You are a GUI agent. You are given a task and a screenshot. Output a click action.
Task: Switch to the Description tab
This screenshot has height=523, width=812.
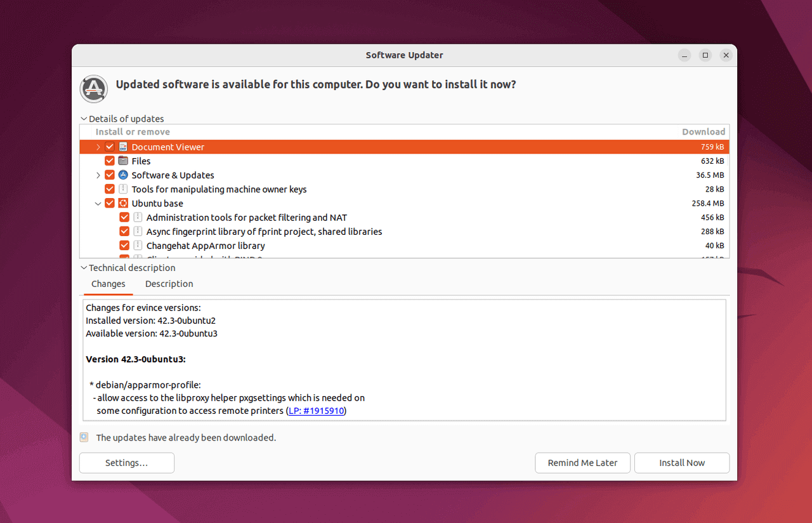click(x=169, y=284)
